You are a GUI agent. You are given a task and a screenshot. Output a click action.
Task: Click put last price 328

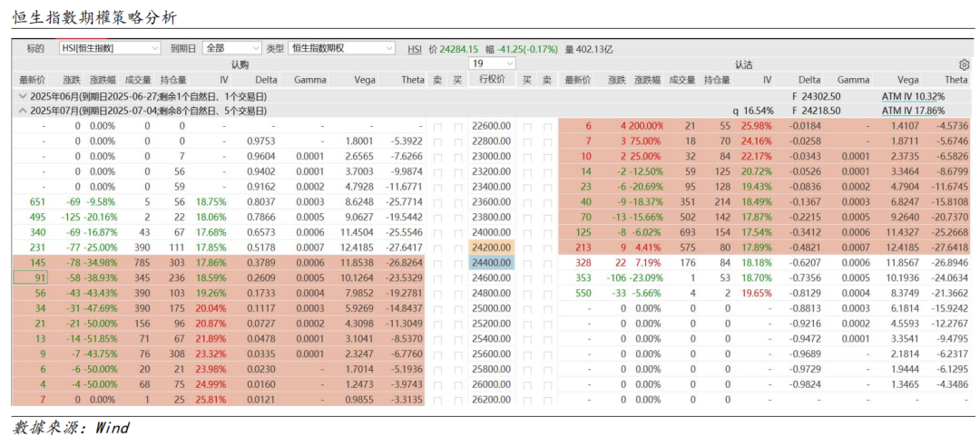tap(583, 262)
